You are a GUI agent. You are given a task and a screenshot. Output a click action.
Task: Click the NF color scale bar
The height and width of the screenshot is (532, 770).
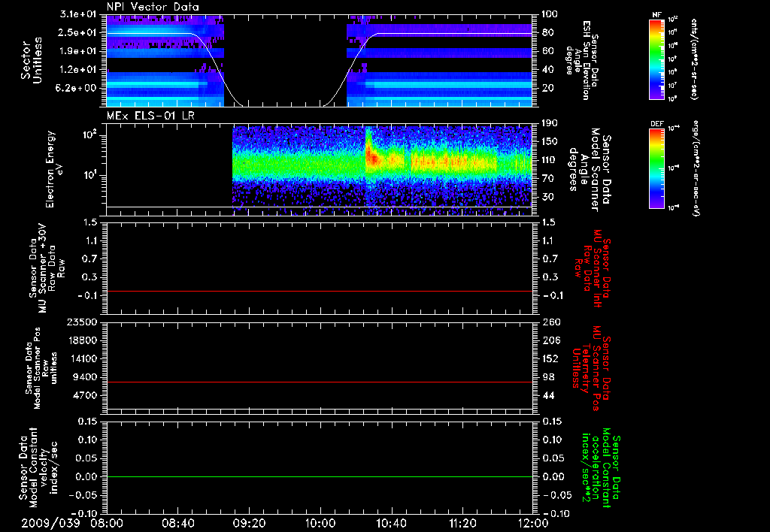pos(656,59)
